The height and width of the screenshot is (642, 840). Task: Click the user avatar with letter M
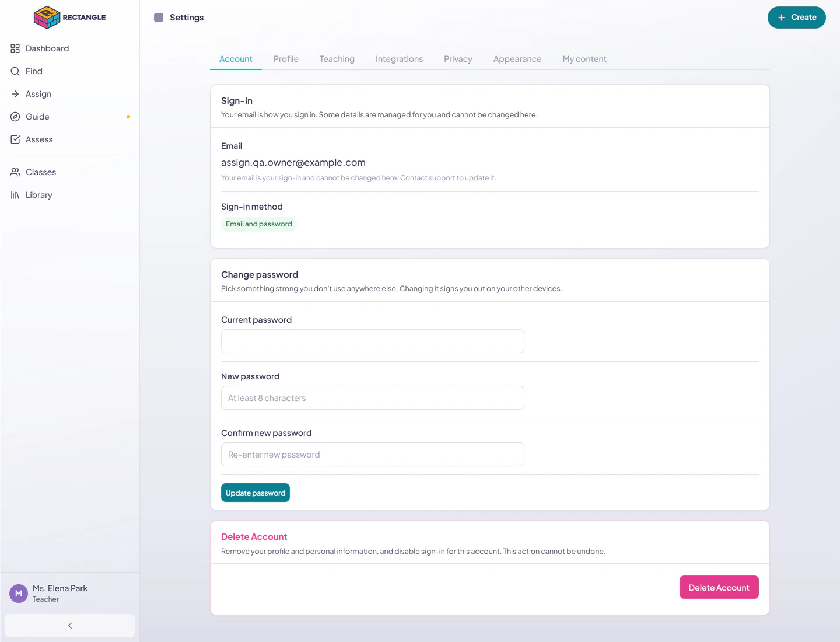[x=19, y=594]
